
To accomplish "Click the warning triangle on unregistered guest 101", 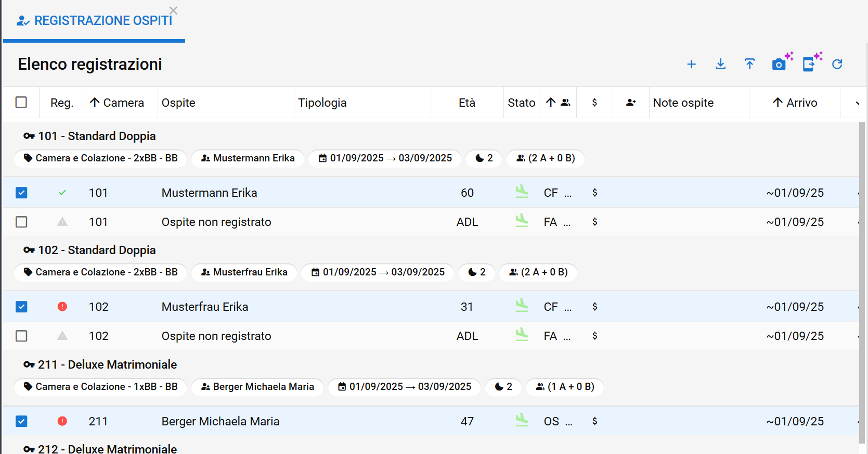I will coord(62,222).
